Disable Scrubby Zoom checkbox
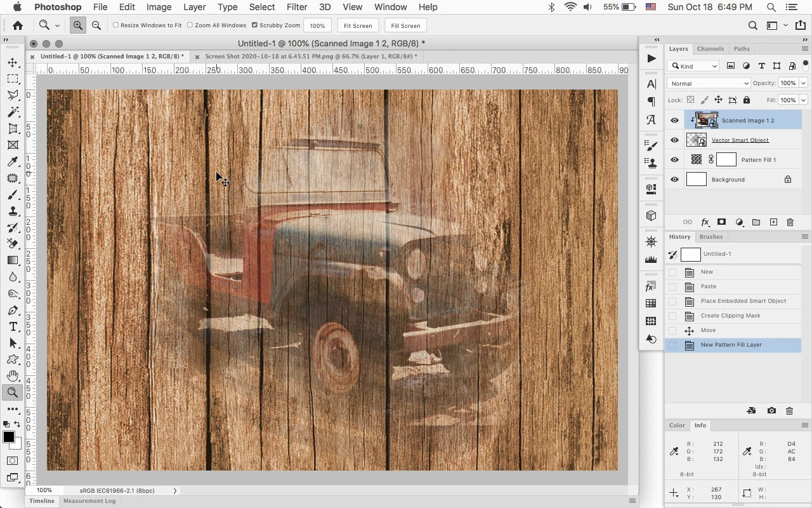The width and height of the screenshot is (812, 508). [254, 25]
